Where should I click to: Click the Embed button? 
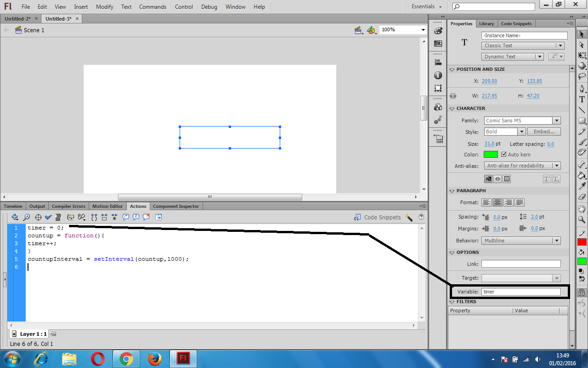pyautogui.click(x=544, y=131)
